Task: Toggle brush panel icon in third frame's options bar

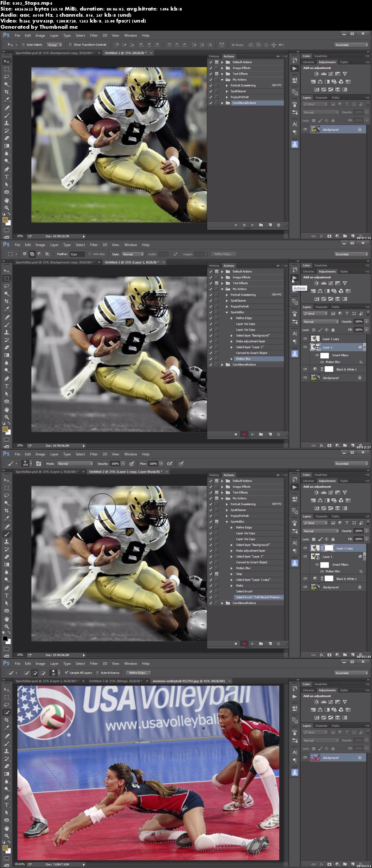Action: [39, 463]
